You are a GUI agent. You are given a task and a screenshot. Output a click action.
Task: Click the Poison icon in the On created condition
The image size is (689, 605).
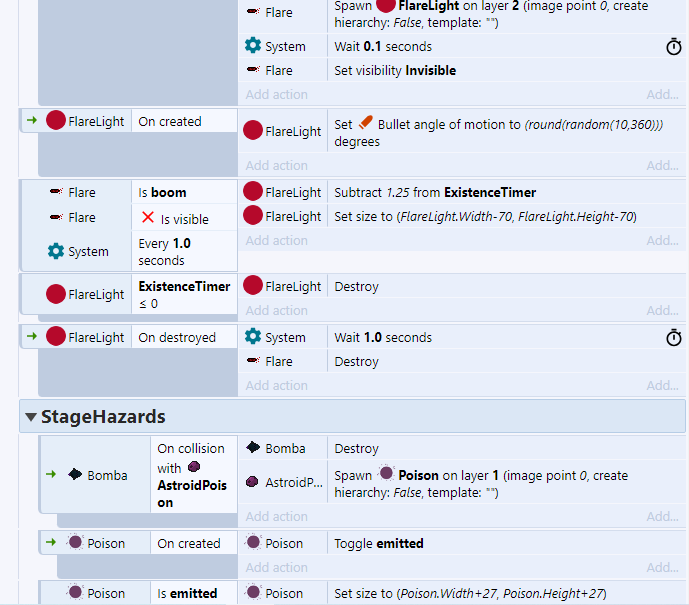point(74,543)
